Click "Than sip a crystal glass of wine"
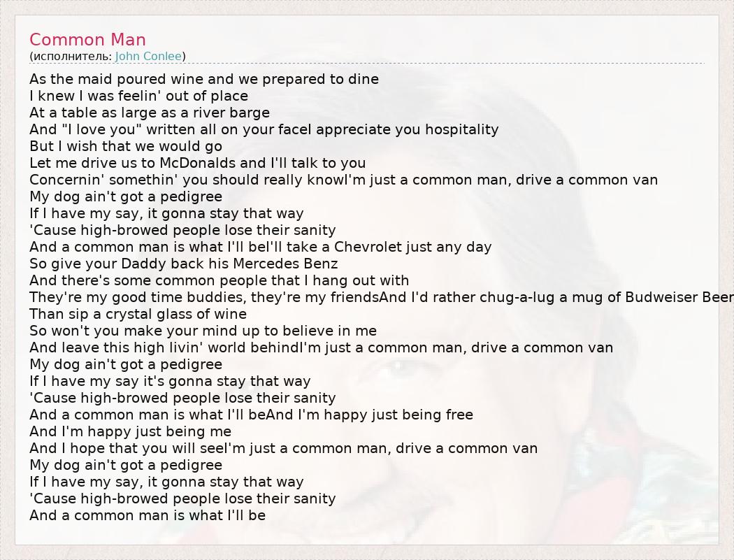 [138, 314]
